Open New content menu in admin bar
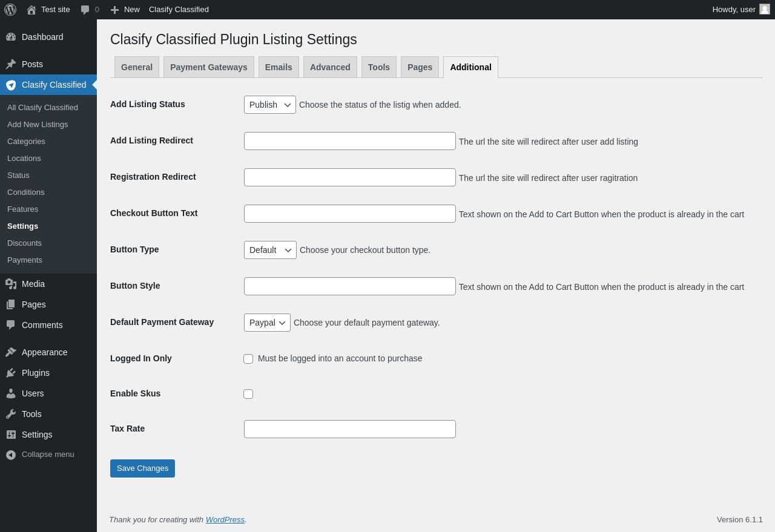775x532 pixels. point(125,10)
